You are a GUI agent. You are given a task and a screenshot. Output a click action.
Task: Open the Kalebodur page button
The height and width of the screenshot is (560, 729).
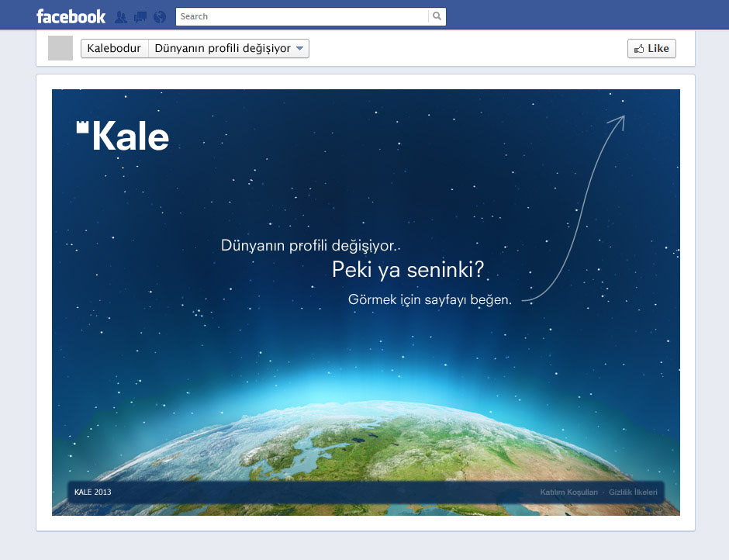tap(114, 48)
